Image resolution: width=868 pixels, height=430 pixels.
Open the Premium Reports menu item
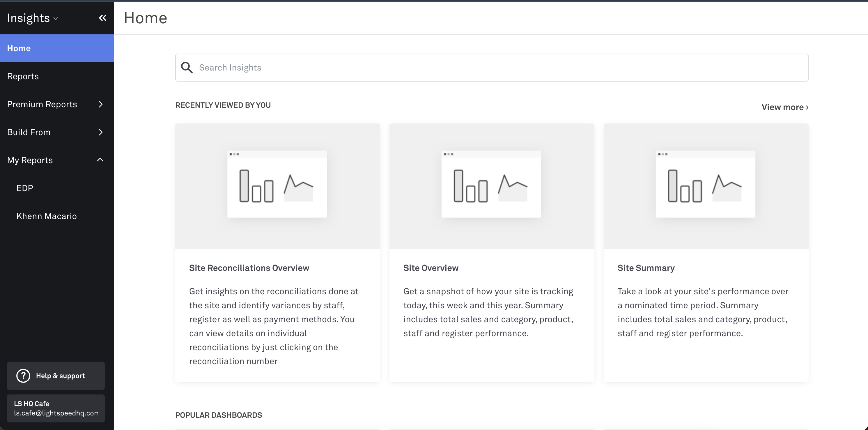click(57, 104)
